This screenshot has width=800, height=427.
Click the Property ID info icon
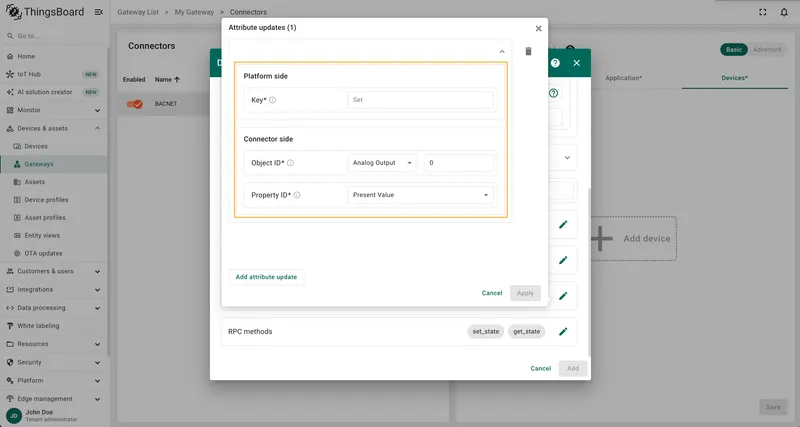click(297, 195)
